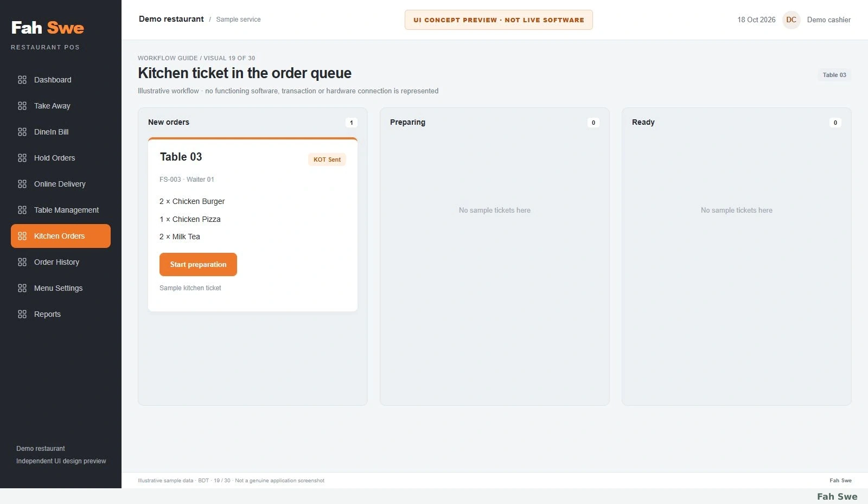Screen dimensions: 868x504
Task: Click the 'Preparing' column header
Action: coord(407,122)
